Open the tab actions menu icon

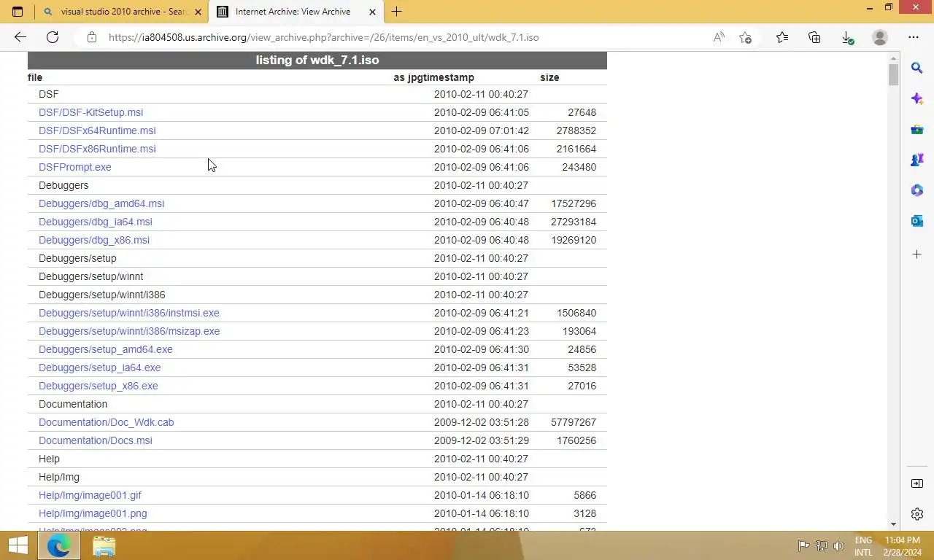[x=18, y=12]
